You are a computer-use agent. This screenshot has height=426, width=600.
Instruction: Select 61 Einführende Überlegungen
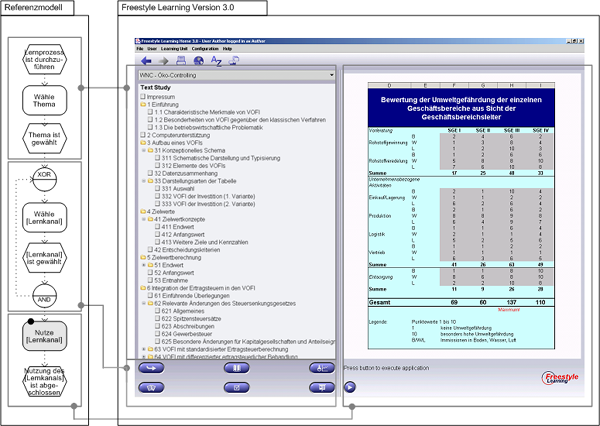192,296
